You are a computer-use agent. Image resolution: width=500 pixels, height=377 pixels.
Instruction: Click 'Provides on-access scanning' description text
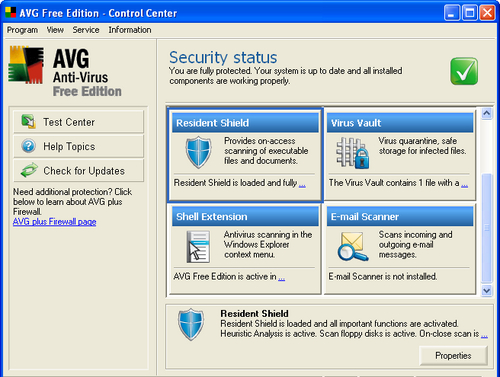[266, 151]
